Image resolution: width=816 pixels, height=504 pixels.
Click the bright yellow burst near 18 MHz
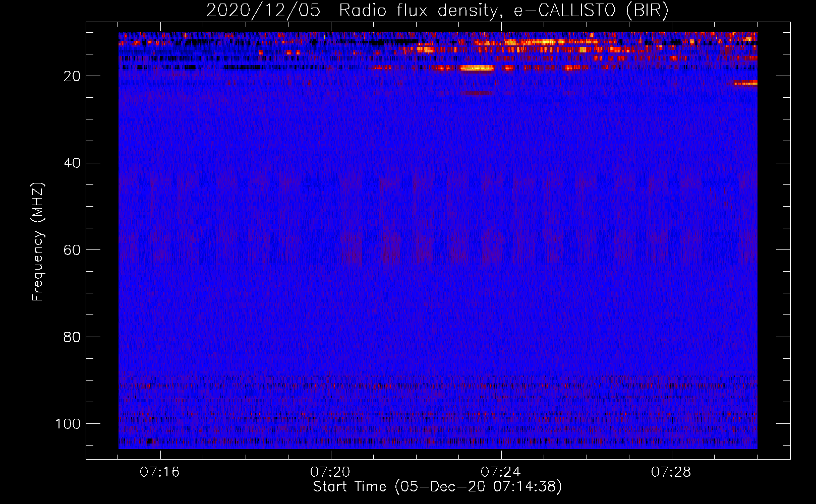[477, 68]
